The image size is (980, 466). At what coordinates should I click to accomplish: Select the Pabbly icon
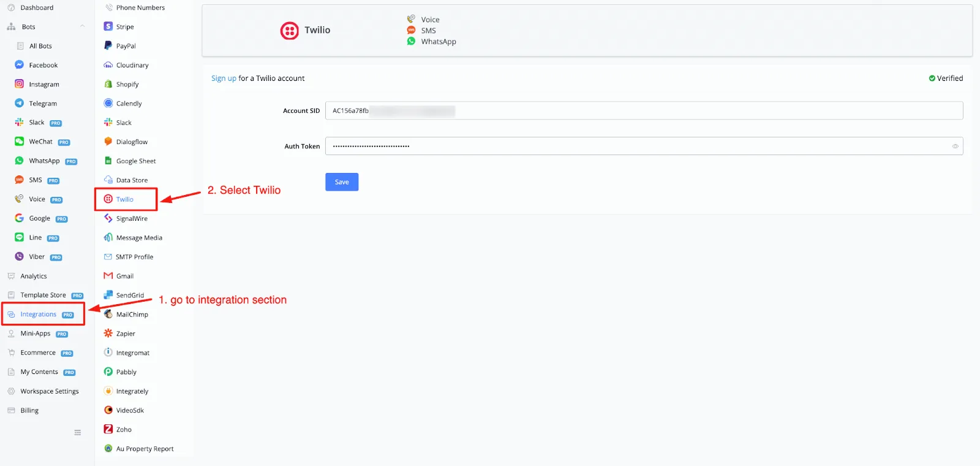point(108,372)
